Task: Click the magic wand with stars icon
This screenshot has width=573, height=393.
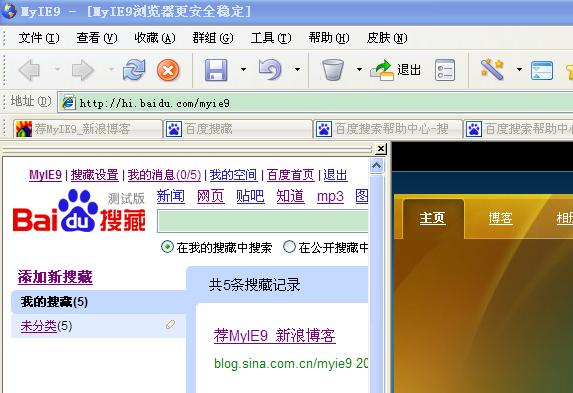Action: [493, 69]
